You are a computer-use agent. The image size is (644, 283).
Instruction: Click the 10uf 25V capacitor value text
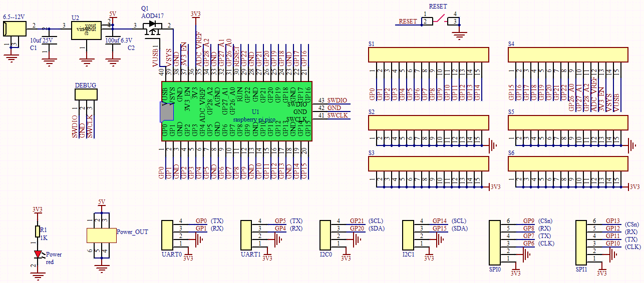[41, 40]
